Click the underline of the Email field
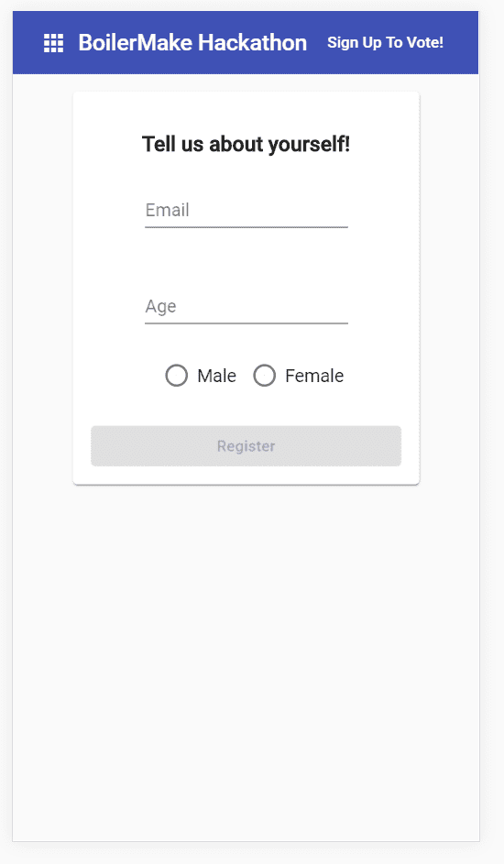Viewport: 504px width, 864px height. point(247,226)
